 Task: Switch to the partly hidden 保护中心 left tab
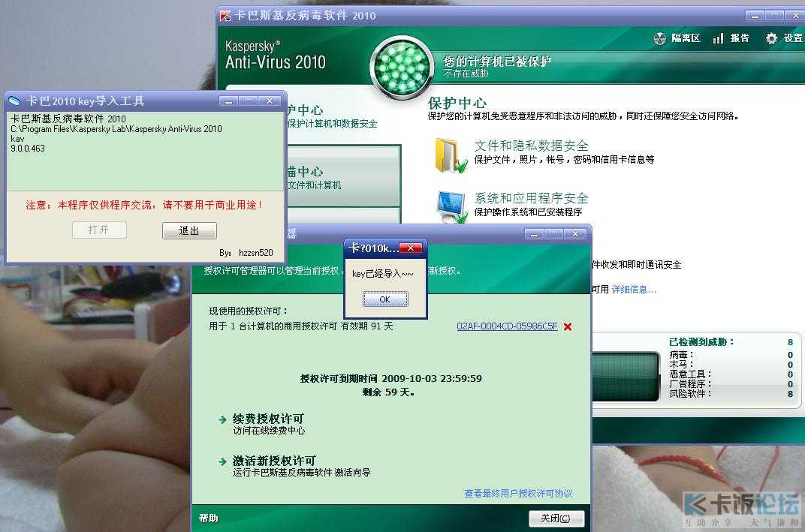[331, 116]
